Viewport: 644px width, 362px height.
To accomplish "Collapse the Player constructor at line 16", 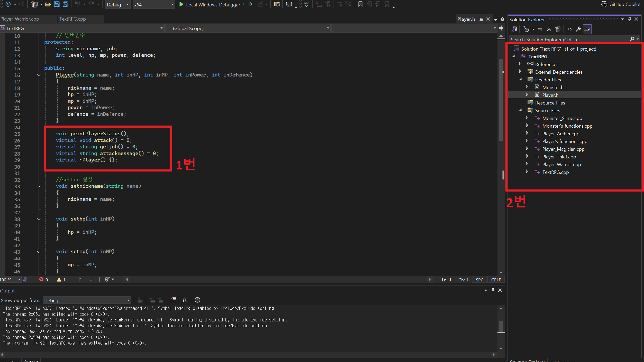I will [39, 75].
